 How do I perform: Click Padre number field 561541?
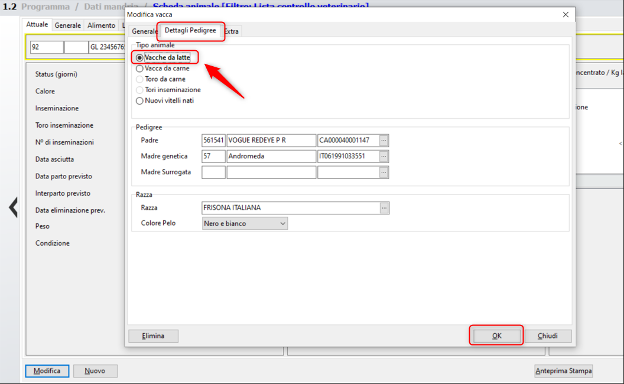click(213, 140)
